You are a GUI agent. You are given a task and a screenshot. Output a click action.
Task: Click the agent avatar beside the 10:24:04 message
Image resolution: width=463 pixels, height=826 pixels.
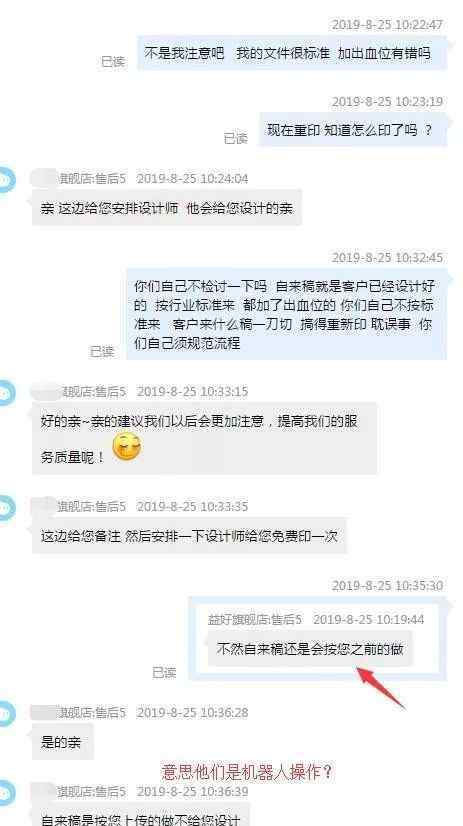click(x=7, y=180)
